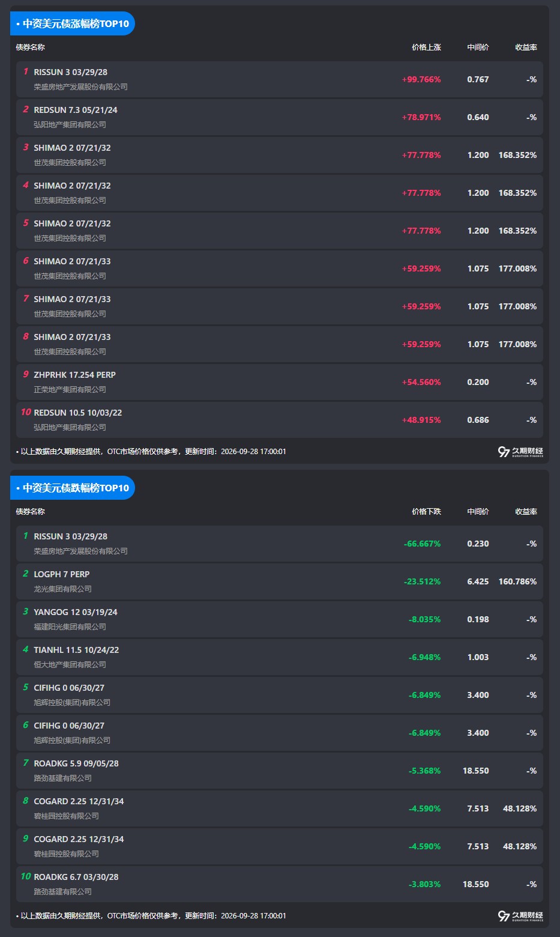Click the +48.915% price rise value
The height and width of the screenshot is (937, 560).
pos(421,420)
